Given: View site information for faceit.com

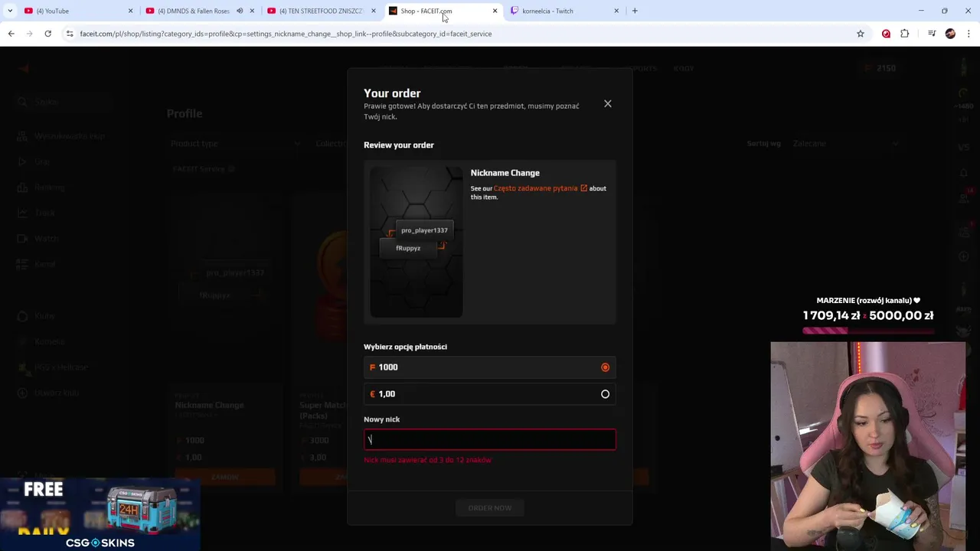Looking at the screenshot, I should (70, 34).
